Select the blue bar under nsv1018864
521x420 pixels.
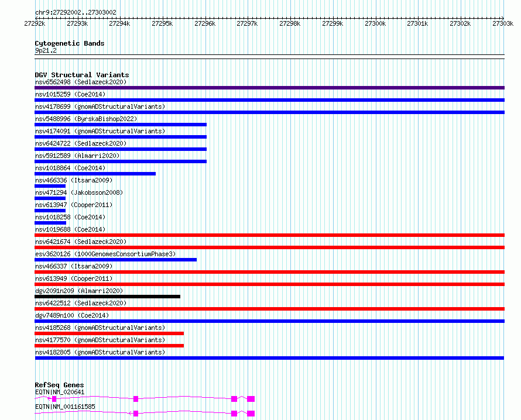tap(95, 174)
